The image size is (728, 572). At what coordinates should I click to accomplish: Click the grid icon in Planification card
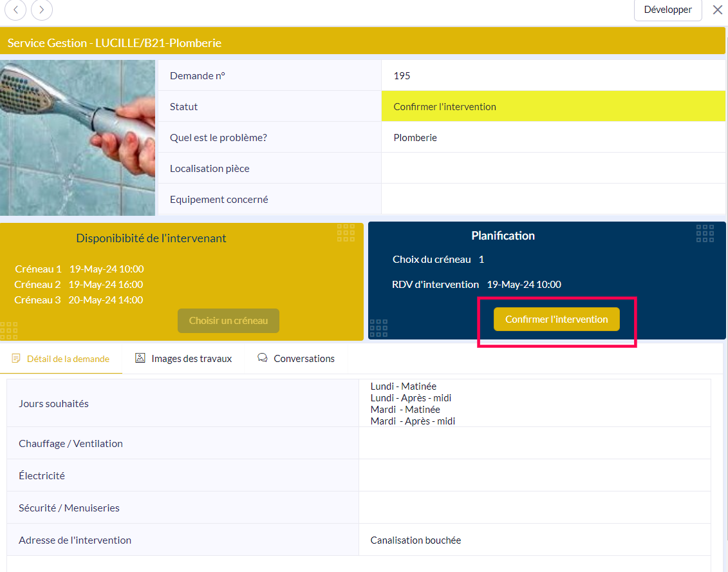tap(705, 233)
